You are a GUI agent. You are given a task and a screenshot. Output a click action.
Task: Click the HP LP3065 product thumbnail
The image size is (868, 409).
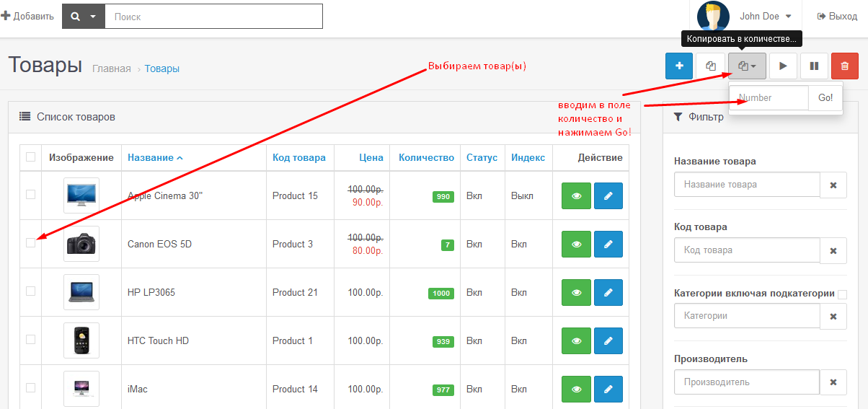(x=81, y=292)
